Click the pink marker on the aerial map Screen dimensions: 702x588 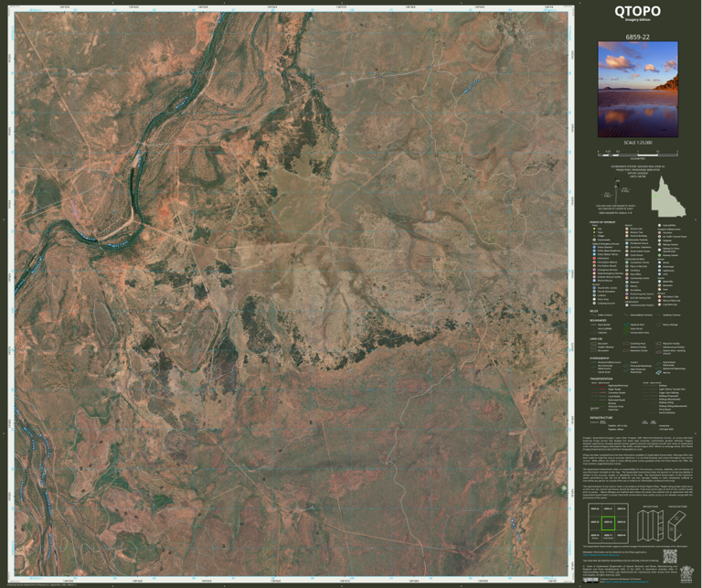(74, 209)
